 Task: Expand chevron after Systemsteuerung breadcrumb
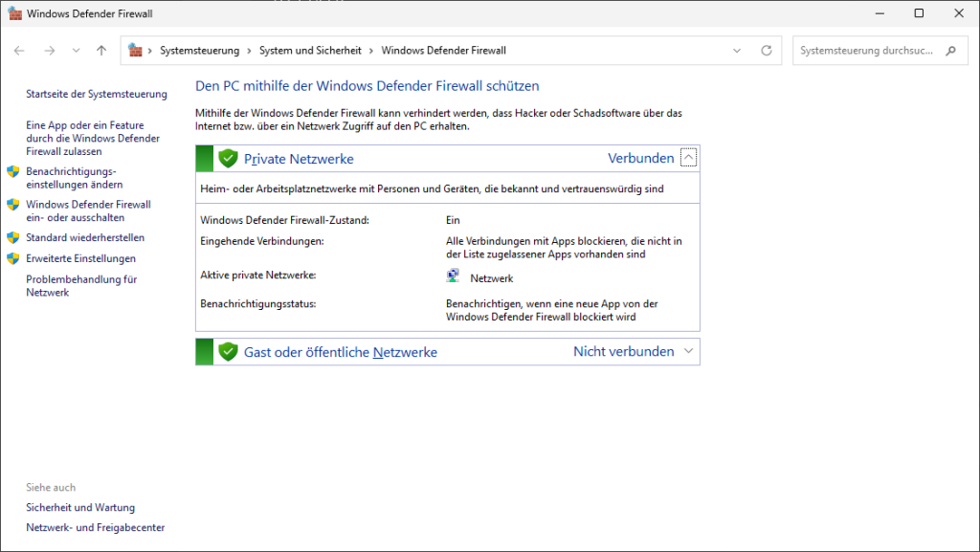tap(250, 51)
